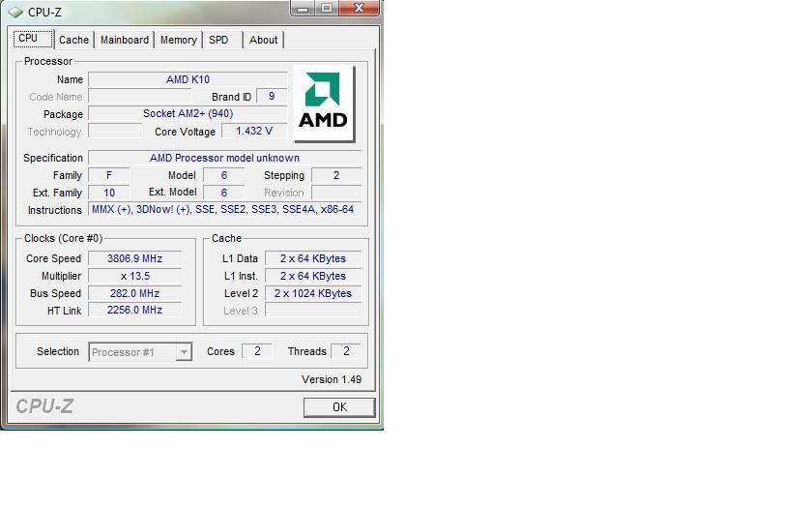Click the Bus Speed 282.0 MHz value
812x508 pixels.
click(134, 293)
